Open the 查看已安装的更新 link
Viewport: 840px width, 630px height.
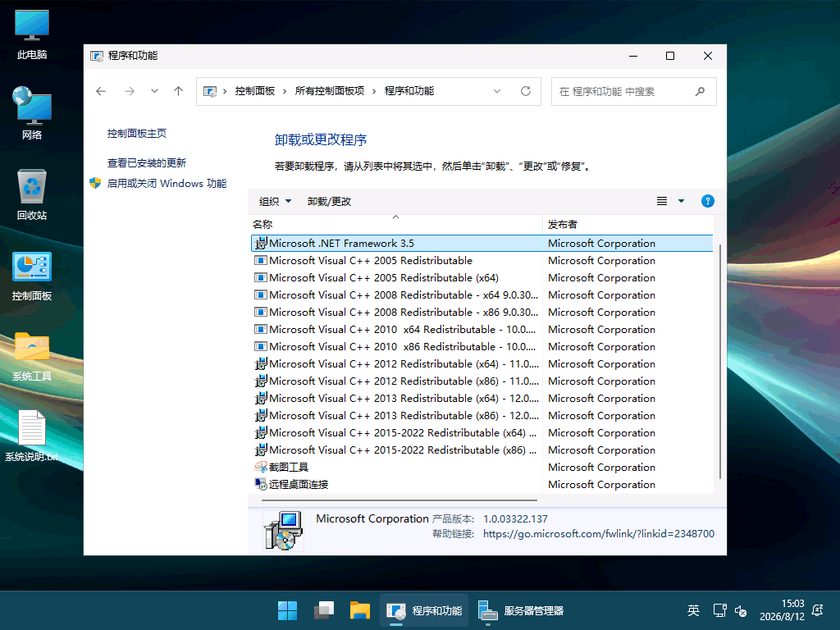pyautogui.click(x=147, y=163)
